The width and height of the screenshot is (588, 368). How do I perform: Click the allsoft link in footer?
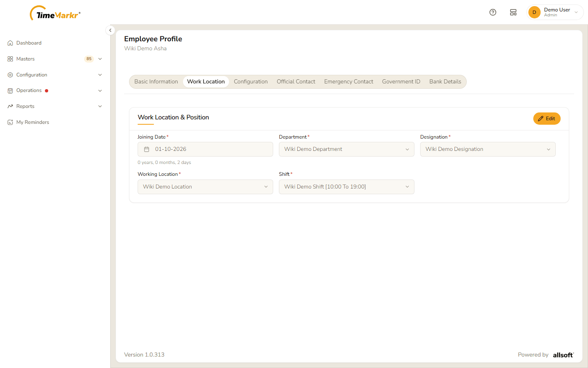coord(563,355)
